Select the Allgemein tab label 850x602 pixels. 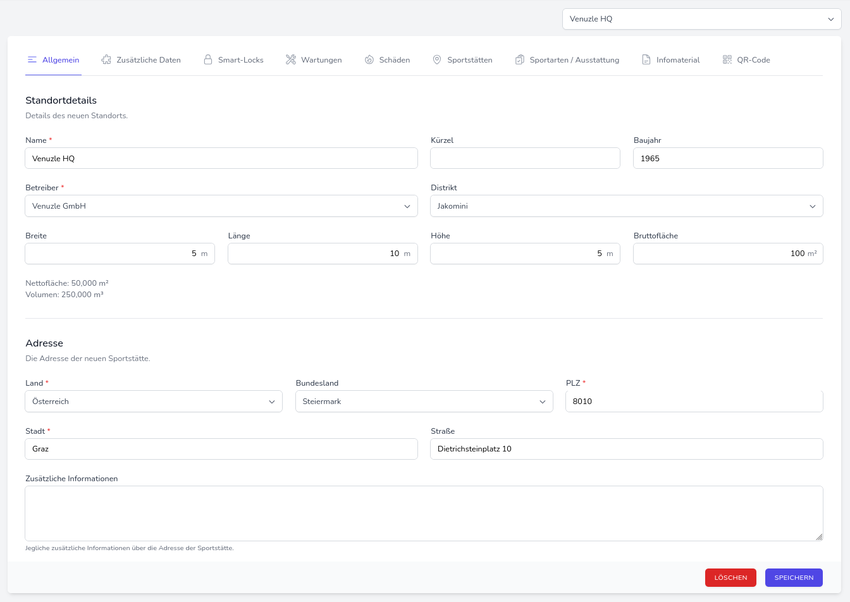click(61, 60)
